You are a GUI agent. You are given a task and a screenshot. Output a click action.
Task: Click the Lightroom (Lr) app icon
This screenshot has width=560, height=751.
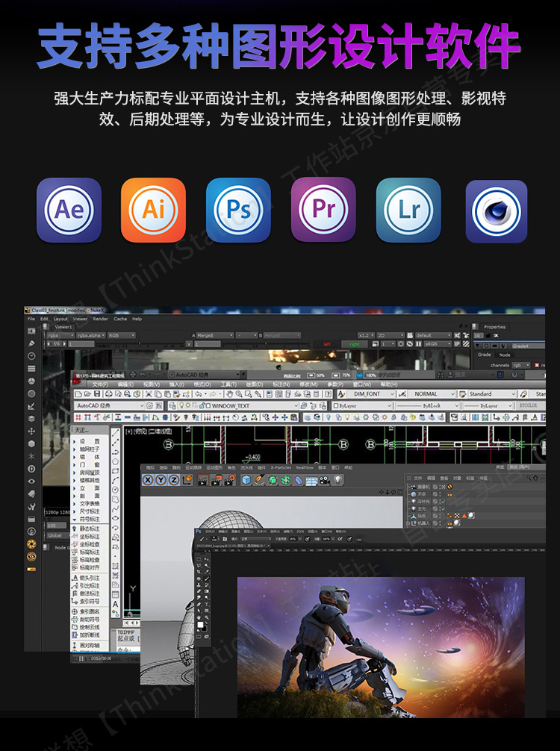(408, 210)
